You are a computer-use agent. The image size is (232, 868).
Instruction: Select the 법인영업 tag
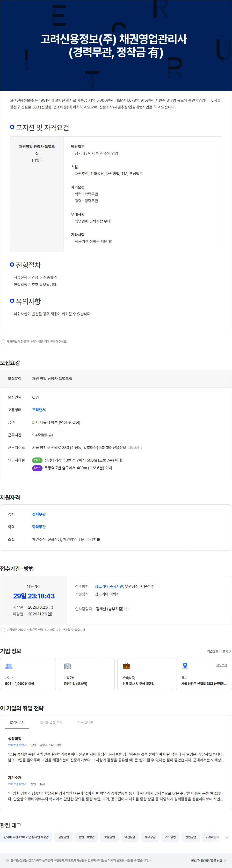click(x=191, y=837)
